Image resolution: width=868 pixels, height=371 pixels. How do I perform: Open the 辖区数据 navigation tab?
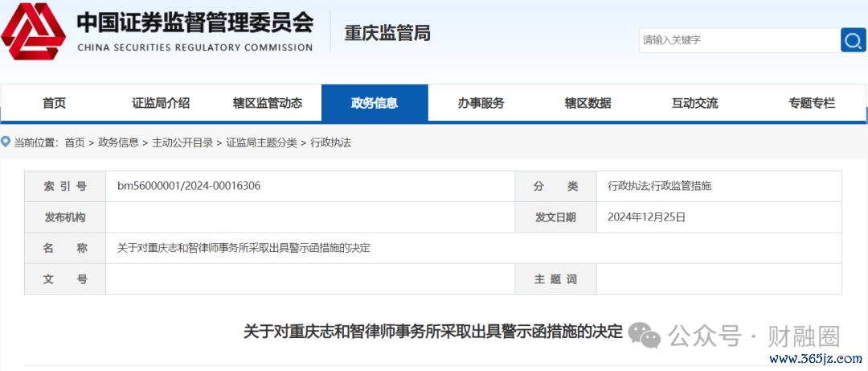click(588, 102)
